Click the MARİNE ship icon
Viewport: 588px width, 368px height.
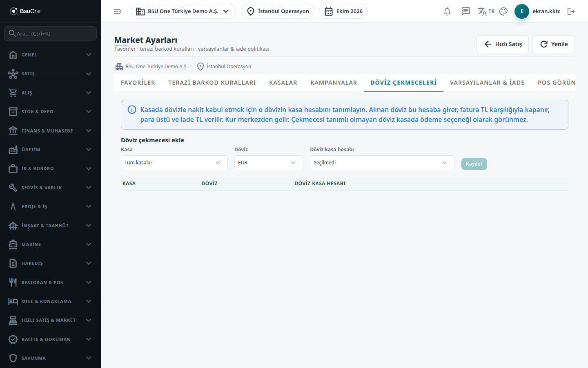[13, 245]
